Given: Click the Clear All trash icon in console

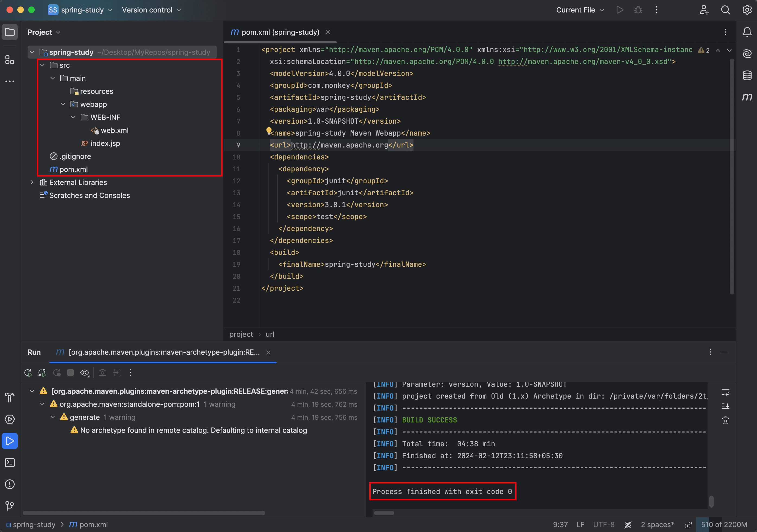Looking at the screenshot, I should point(725,420).
